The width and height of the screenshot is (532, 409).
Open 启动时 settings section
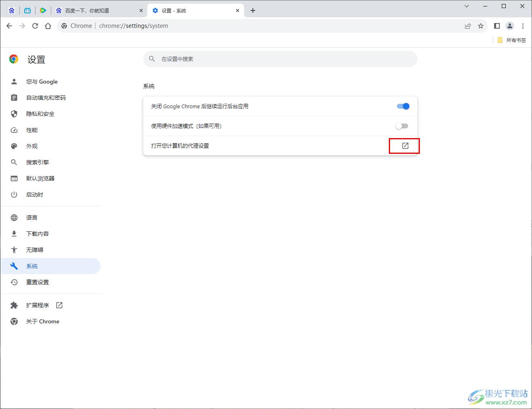click(x=50, y=195)
